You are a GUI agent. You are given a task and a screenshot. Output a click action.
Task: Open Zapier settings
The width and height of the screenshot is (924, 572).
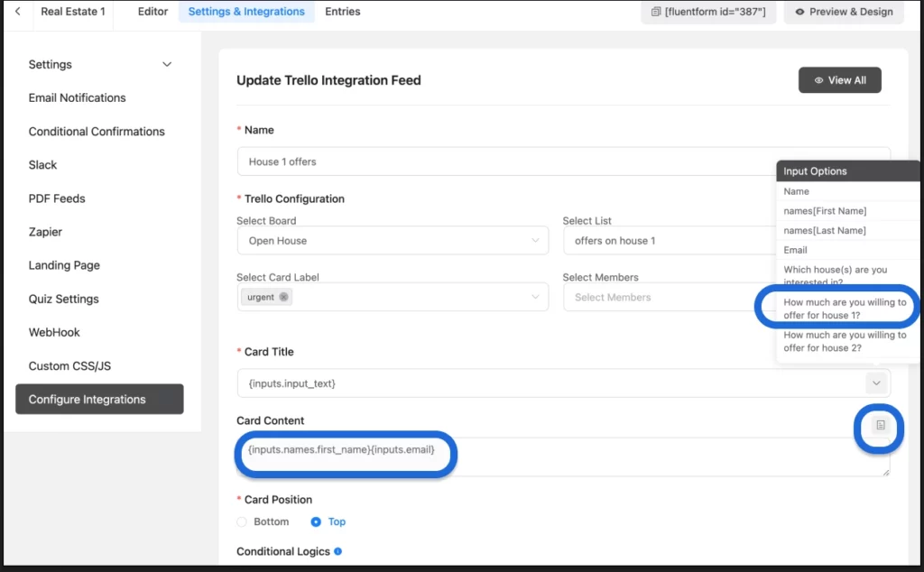(x=45, y=232)
